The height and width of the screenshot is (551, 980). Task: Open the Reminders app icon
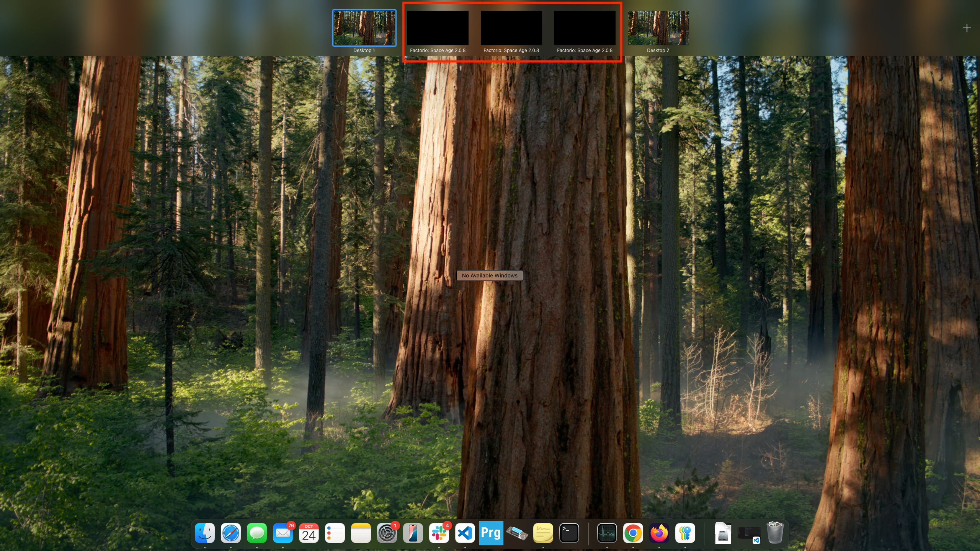335,533
